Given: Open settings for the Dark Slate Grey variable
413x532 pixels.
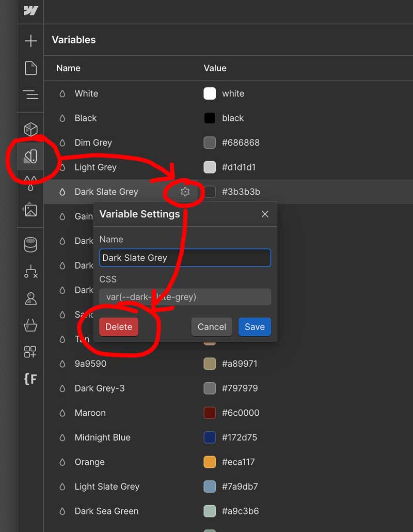Looking at the screenshot, I should tap(184, 192).
